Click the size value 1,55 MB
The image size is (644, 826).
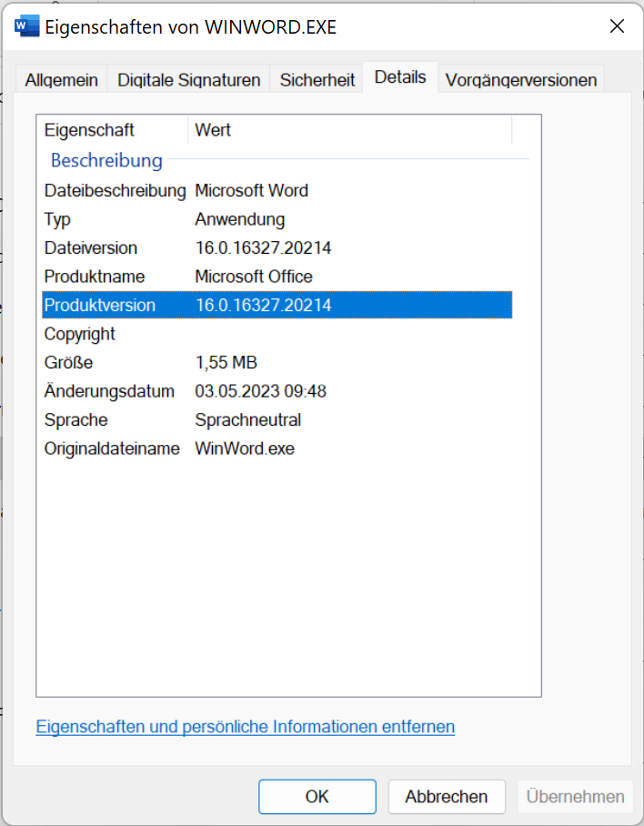pos(226,362)
